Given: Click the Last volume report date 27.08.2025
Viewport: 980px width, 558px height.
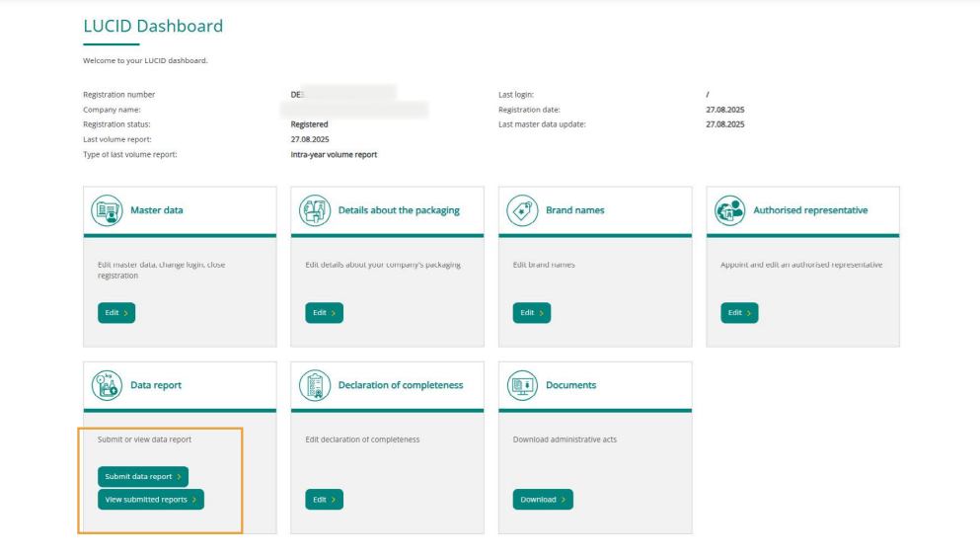Looking at the screenshot, I should pyautogui.click(x=309, y=139).
